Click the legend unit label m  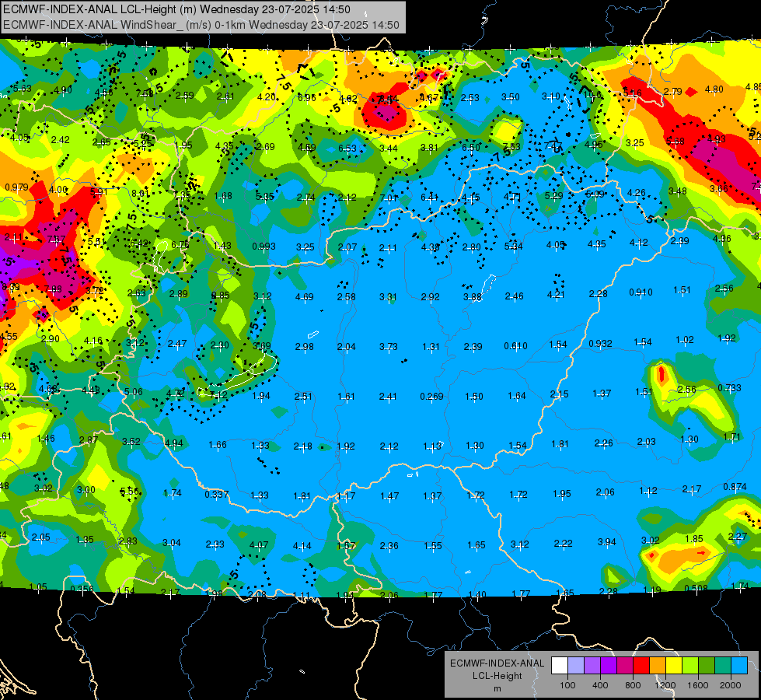pos(497,689)
